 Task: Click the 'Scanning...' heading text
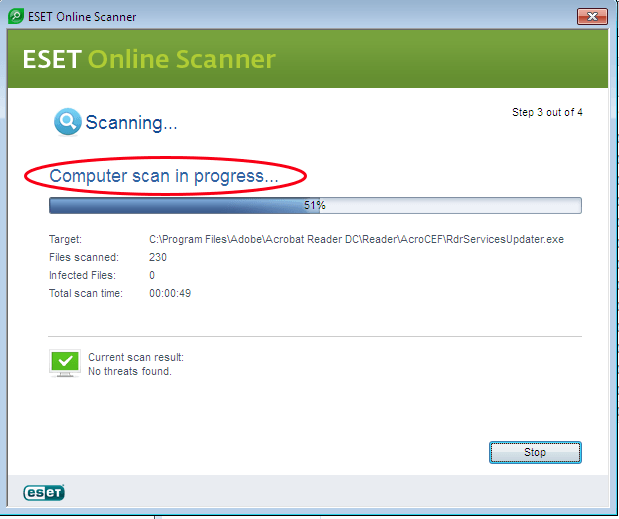(131, 123)
